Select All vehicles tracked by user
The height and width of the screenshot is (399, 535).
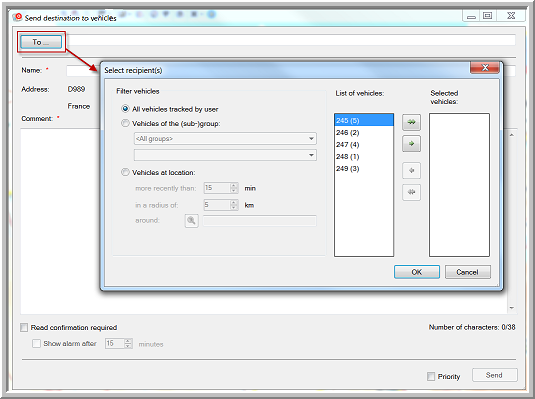click(125, 109)
